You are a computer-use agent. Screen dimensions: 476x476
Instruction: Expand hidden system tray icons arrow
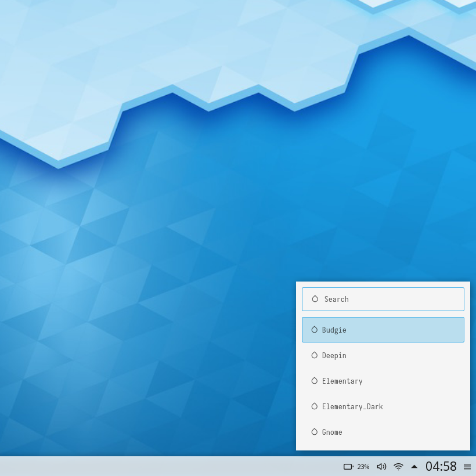(414, 467)
